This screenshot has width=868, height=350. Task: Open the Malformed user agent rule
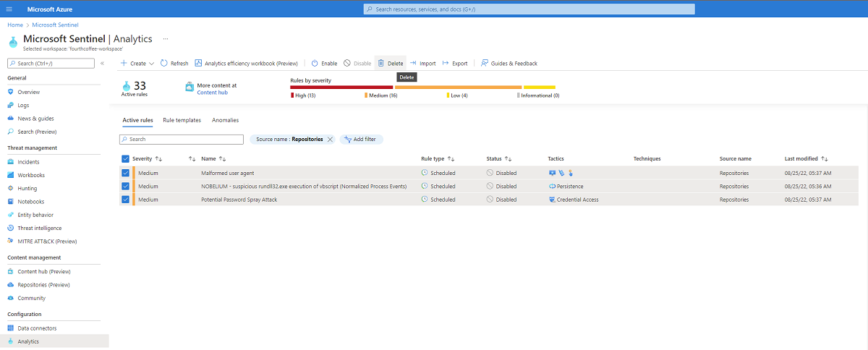[229, 173]
